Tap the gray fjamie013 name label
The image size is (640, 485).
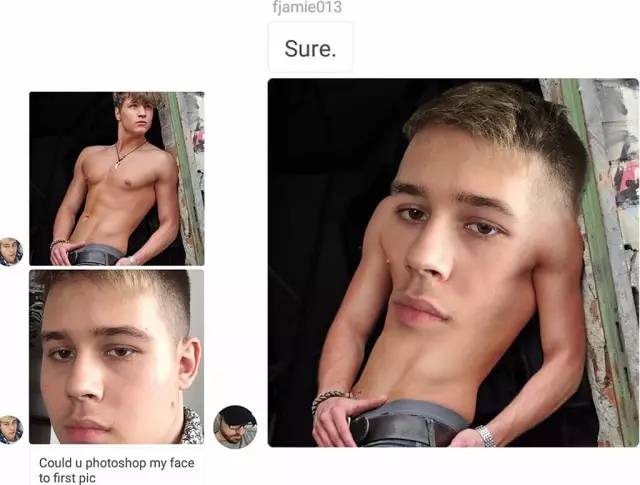point(307,7)
